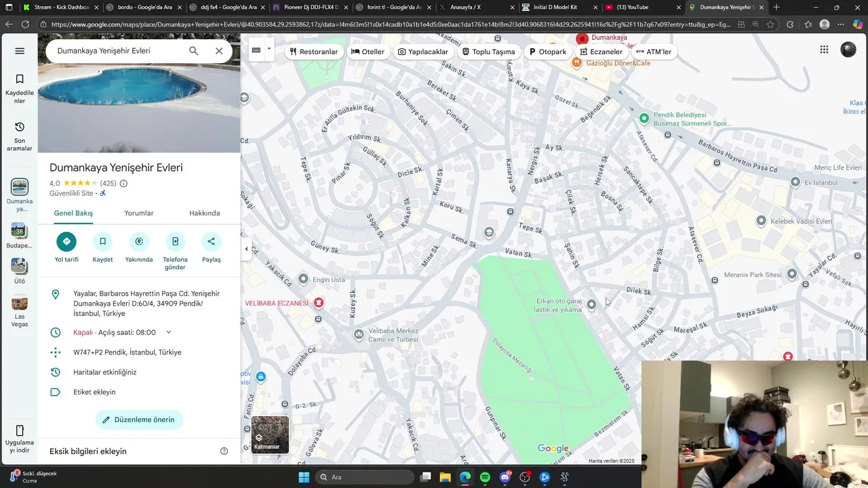Open Spotify from the taskbar
This screenshot has height=488, width=868.
pos(485,477)
